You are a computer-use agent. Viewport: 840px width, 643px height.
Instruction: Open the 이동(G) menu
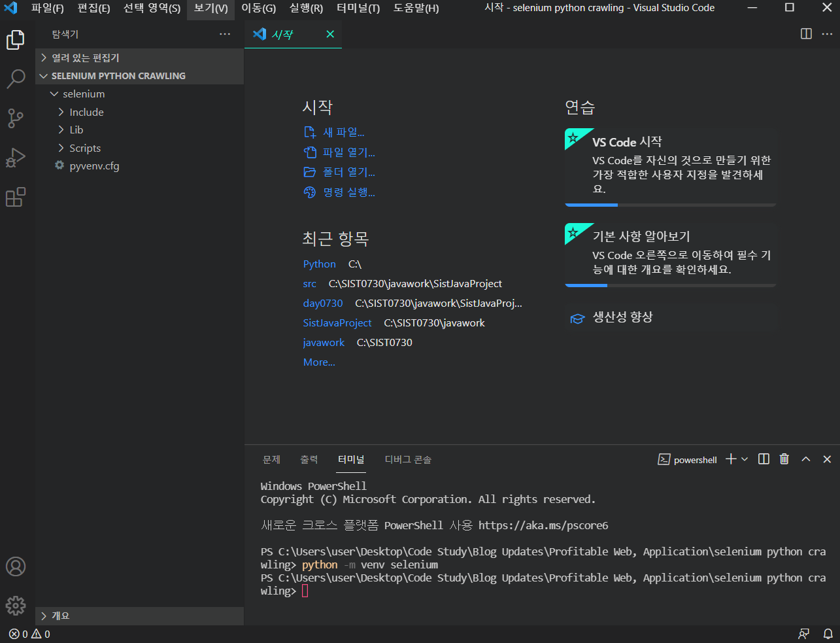pyautogui.click(x=259, y=8)
